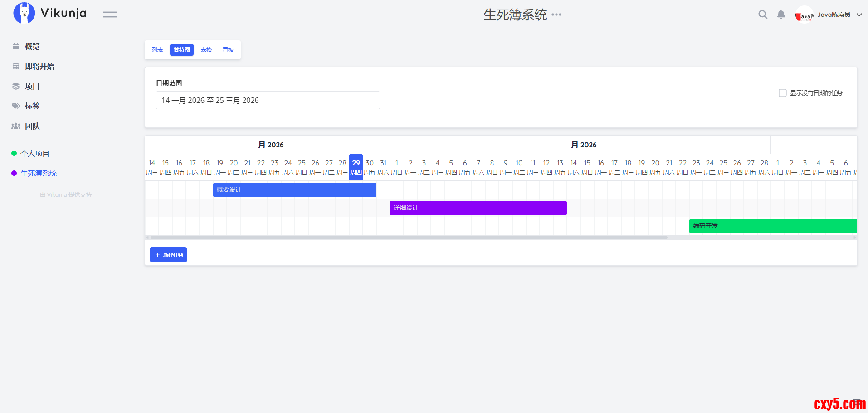Open the notifications bell
The height and width of the screenshot is (413, 868).
pyautogui.click(x=781, y=15)
